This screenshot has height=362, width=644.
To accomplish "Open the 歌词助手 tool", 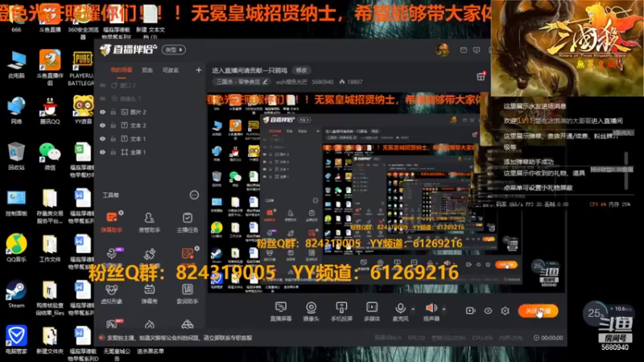I will (x=188, y=294).
